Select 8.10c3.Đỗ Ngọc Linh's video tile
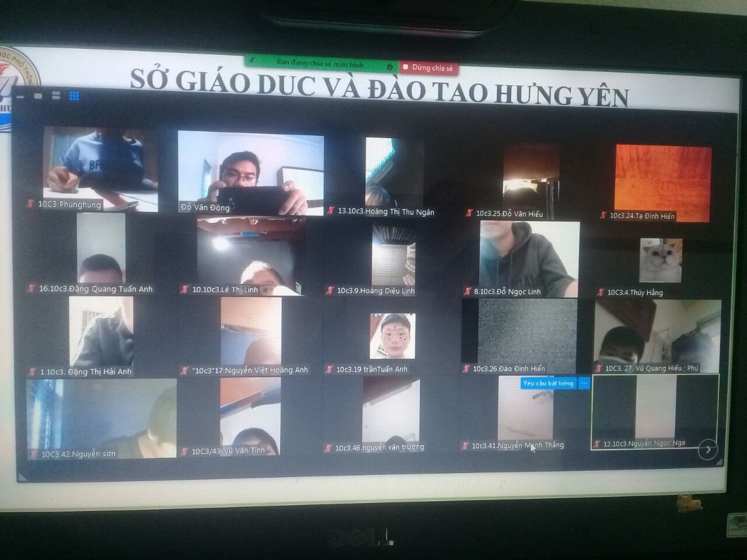 529,257
